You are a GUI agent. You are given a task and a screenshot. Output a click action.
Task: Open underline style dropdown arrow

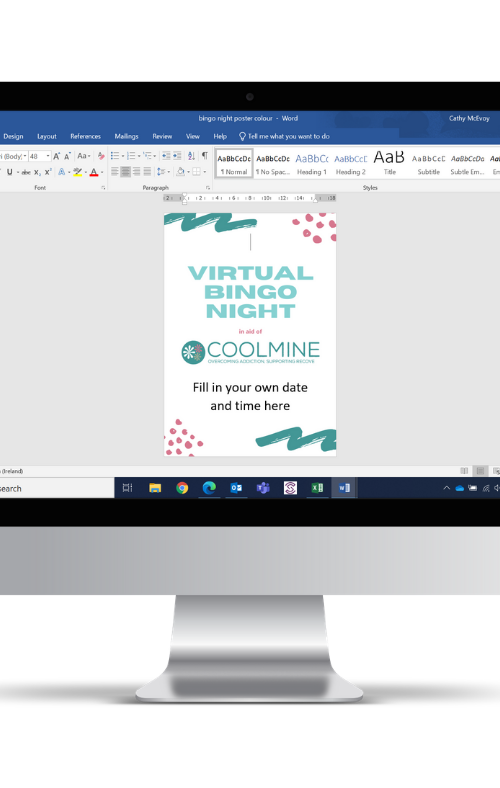point(18,172)
